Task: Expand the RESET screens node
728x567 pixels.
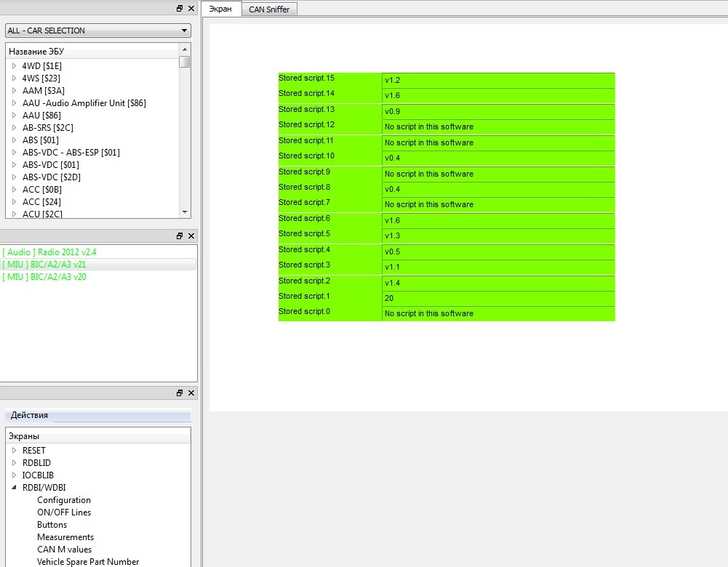Action: pos(14,451)
